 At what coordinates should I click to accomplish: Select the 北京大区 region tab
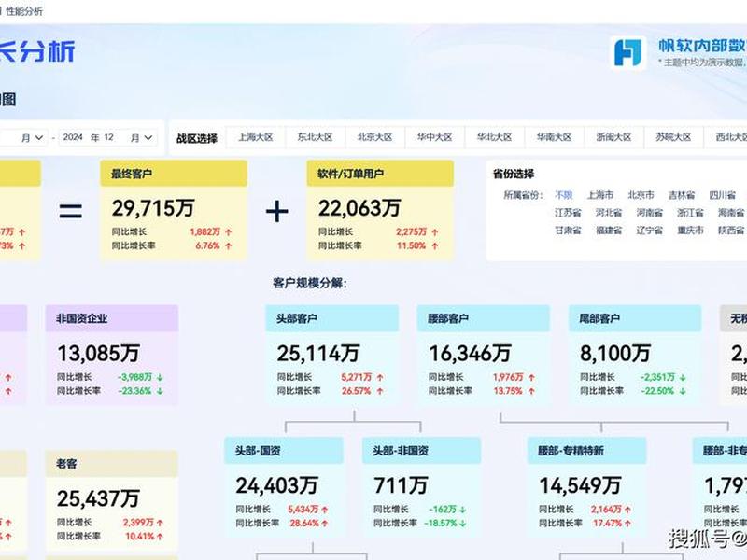[375, 137]
